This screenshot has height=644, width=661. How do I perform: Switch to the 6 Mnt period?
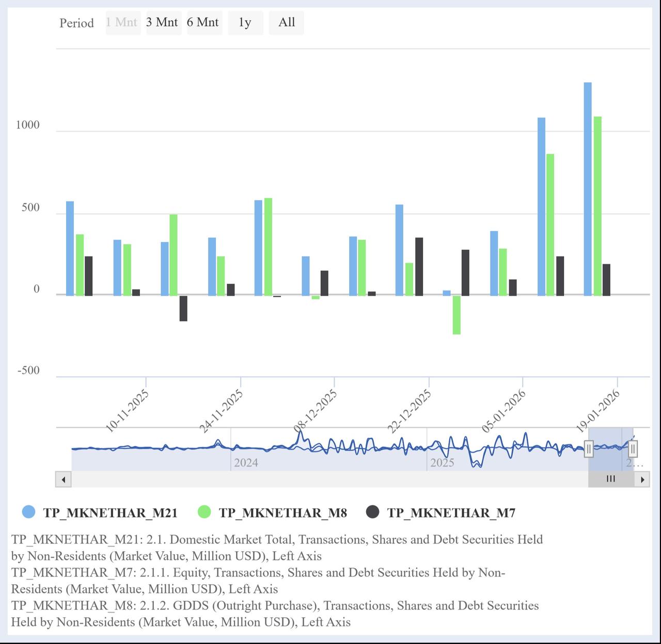[x=203, y=23]
